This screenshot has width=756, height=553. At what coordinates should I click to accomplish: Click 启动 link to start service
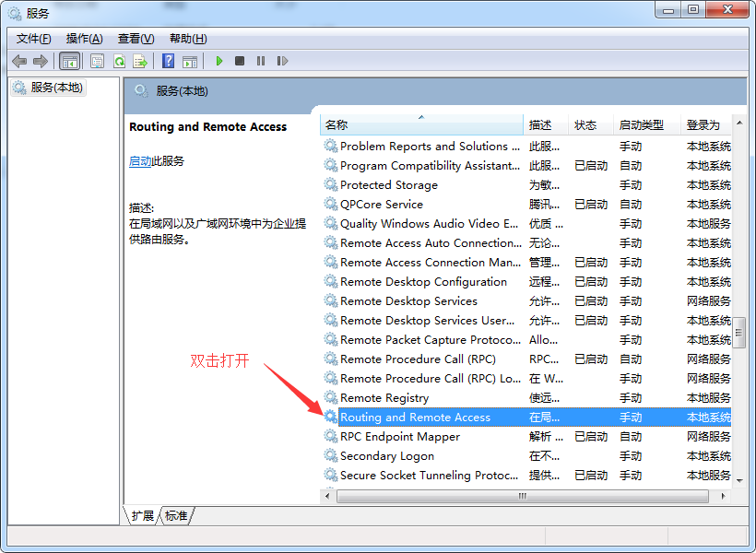tap(140, 161)
